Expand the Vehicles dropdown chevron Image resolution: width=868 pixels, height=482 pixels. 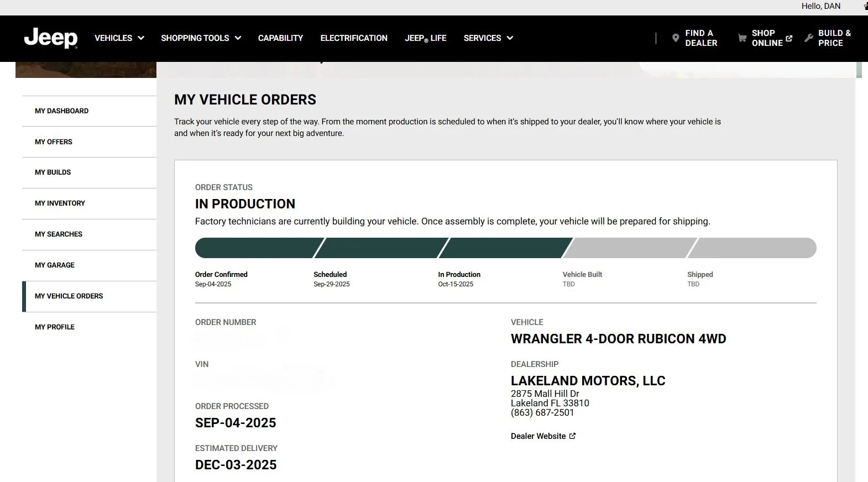tap(141, 38)
